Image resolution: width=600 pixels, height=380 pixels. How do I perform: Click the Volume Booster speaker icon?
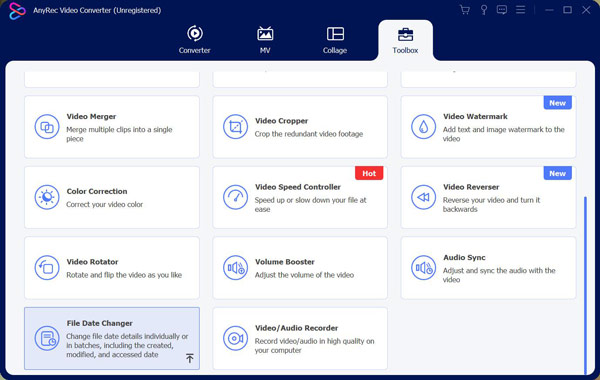pos(235,267)
